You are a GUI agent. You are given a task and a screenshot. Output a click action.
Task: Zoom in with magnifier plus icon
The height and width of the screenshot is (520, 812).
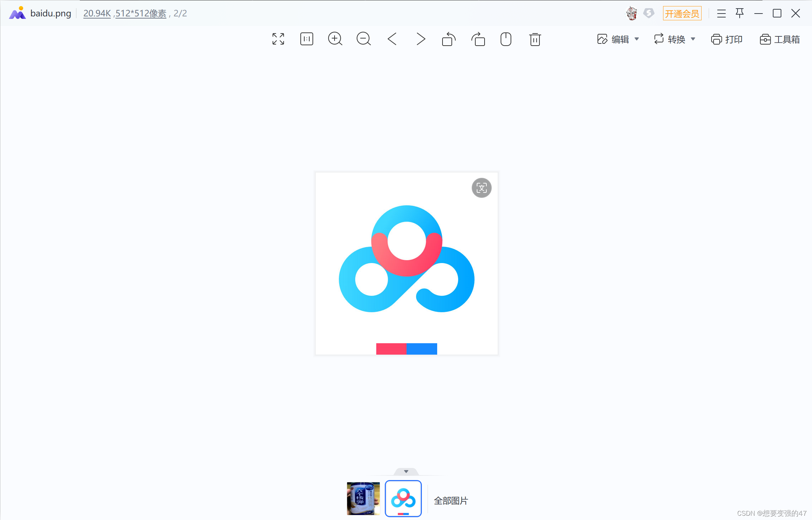click(x=335, y=39)
